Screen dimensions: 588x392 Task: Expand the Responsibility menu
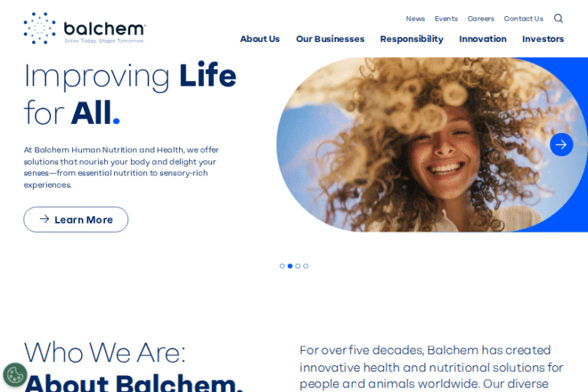coord(412,39)
